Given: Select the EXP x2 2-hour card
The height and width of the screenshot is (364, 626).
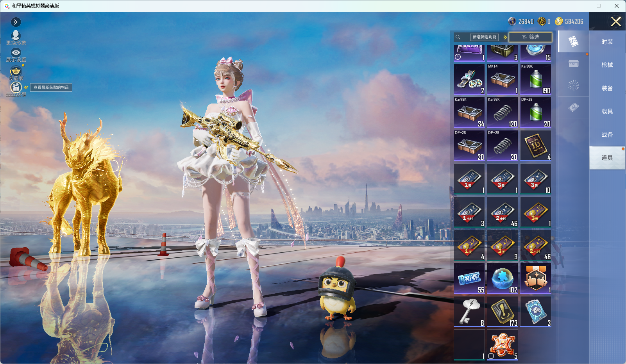Looking at the screenshot, I should click(x=503, y=212).
